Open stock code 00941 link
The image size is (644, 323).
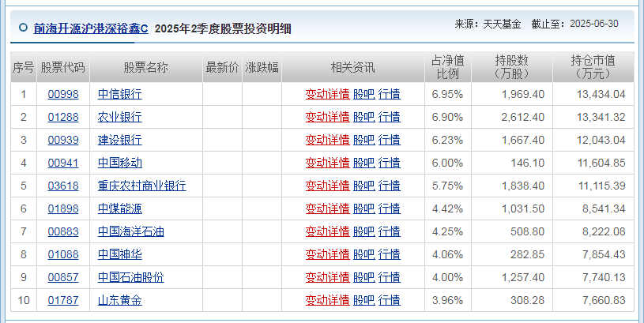tap(63, 163)
